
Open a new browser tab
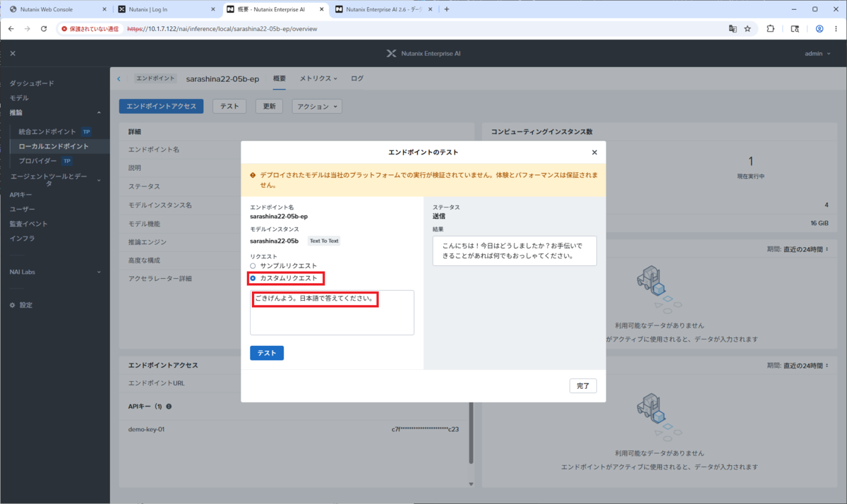point(446,9)
